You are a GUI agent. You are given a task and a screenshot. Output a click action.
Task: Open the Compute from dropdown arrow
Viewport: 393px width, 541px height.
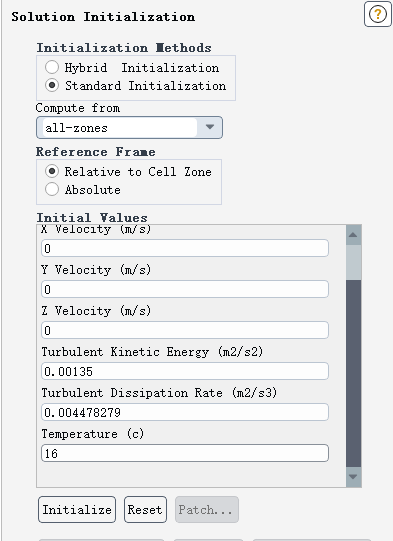[x=209, y=127]
